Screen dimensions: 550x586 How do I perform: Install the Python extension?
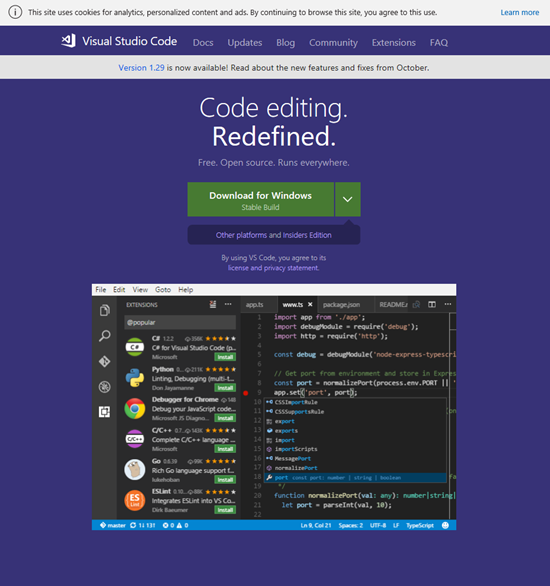(225, 388)
